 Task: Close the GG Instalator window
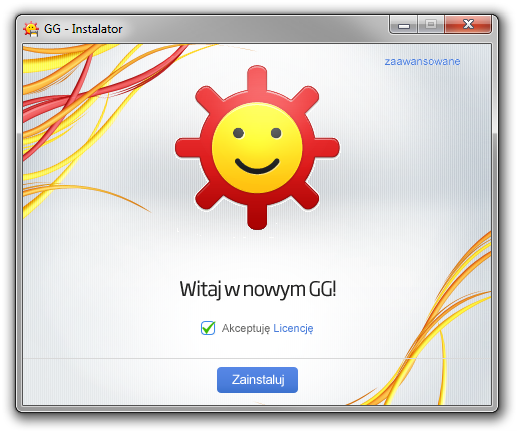(x=468, y=24)
